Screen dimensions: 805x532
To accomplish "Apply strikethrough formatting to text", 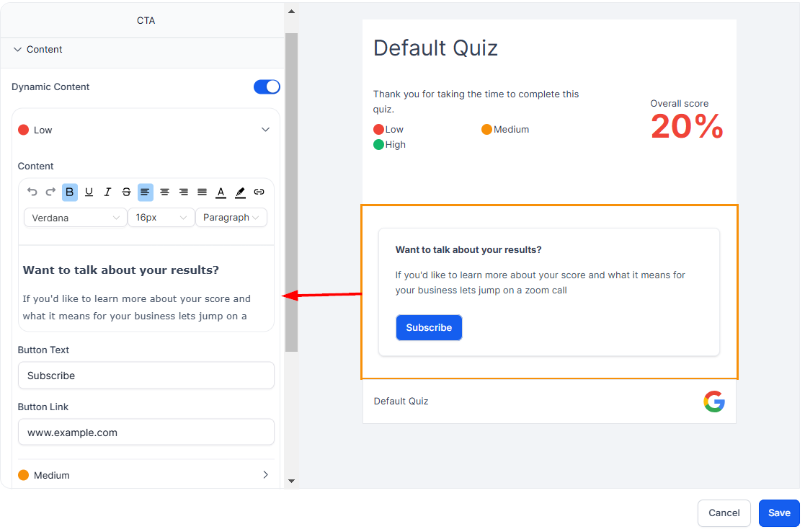I will 127,192.
